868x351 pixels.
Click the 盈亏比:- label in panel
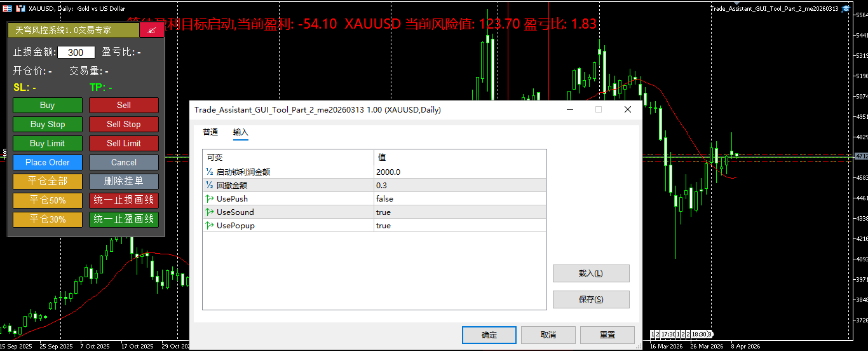point(121,52)
